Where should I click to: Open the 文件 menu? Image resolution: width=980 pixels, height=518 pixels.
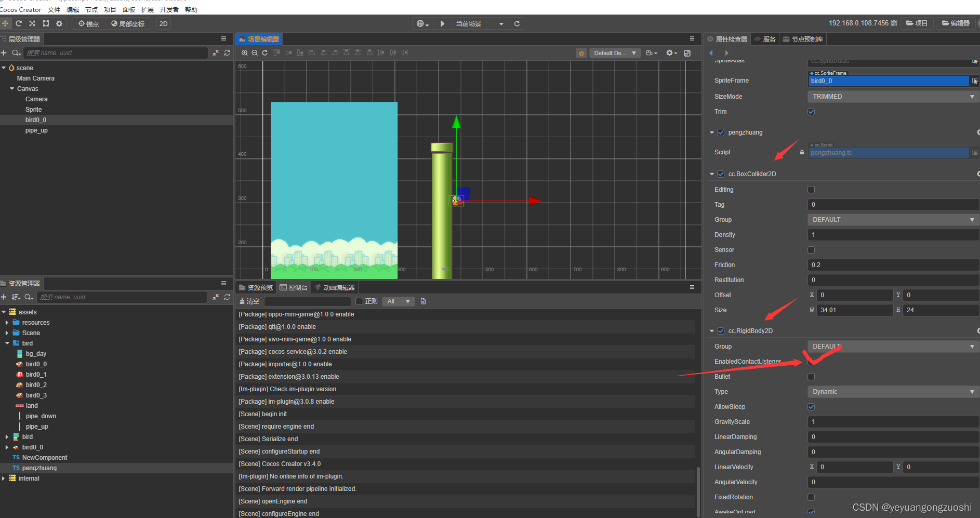(54, 9)
